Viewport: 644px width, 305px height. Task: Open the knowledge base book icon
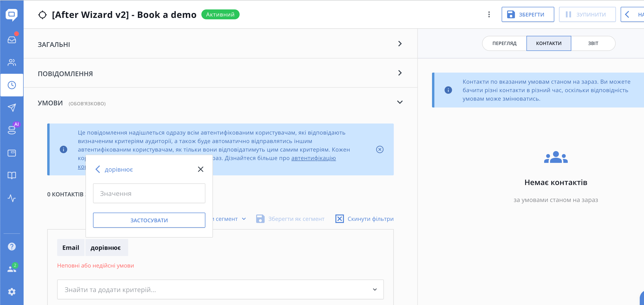[x=12, y=175]
